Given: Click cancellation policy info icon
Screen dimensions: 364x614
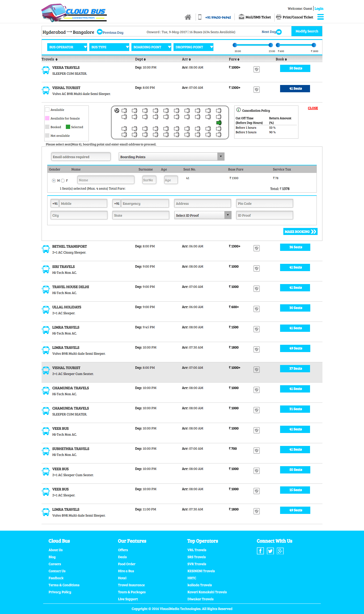Looking at the screenshot, I should click(239, 110).
